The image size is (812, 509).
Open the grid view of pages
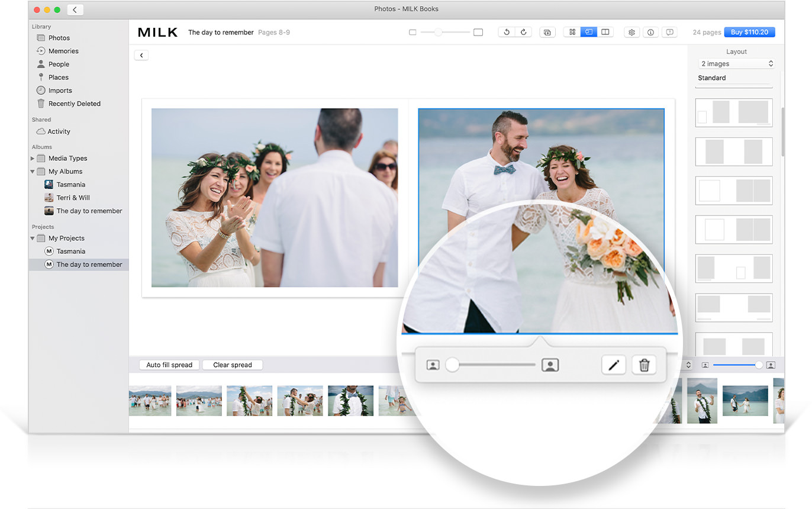coord(572,32)
